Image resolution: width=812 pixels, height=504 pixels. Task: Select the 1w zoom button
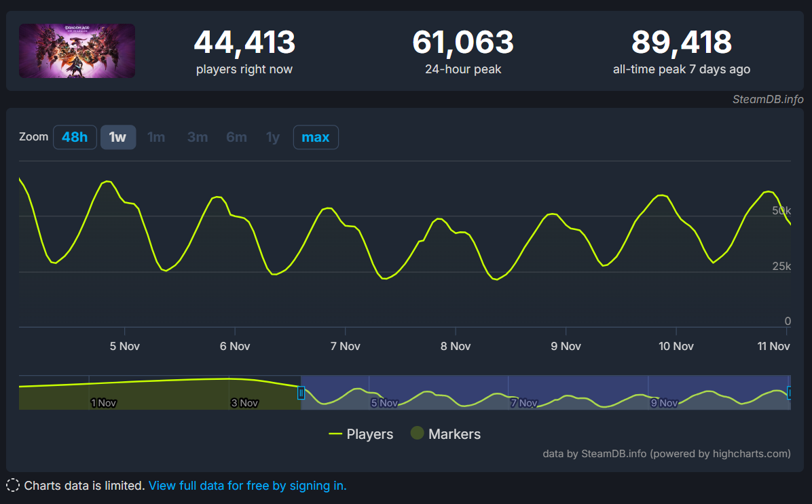tap(118, 137)
